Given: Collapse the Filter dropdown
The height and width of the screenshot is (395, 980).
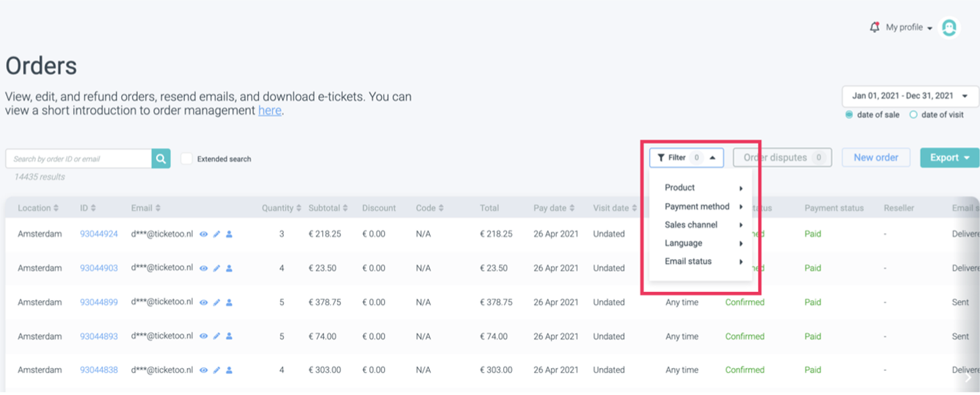Looking at the screenshot, I should coord(686,158).
